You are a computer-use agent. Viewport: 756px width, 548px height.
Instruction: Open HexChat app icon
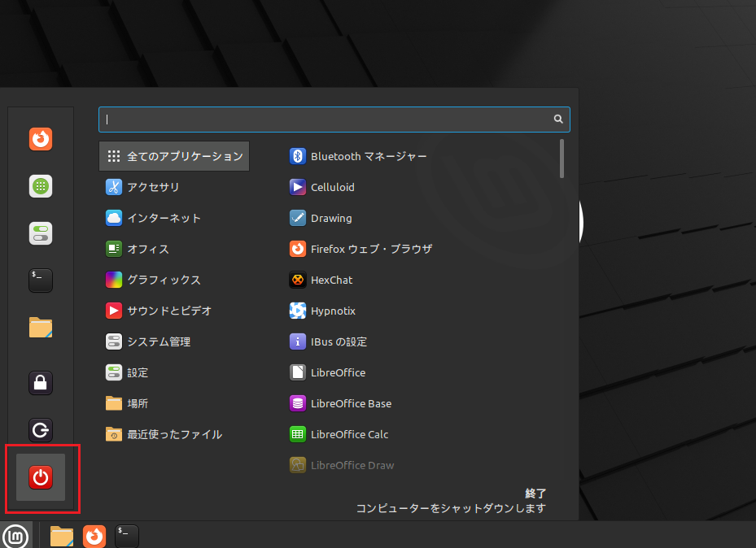[x=298, y=280]
